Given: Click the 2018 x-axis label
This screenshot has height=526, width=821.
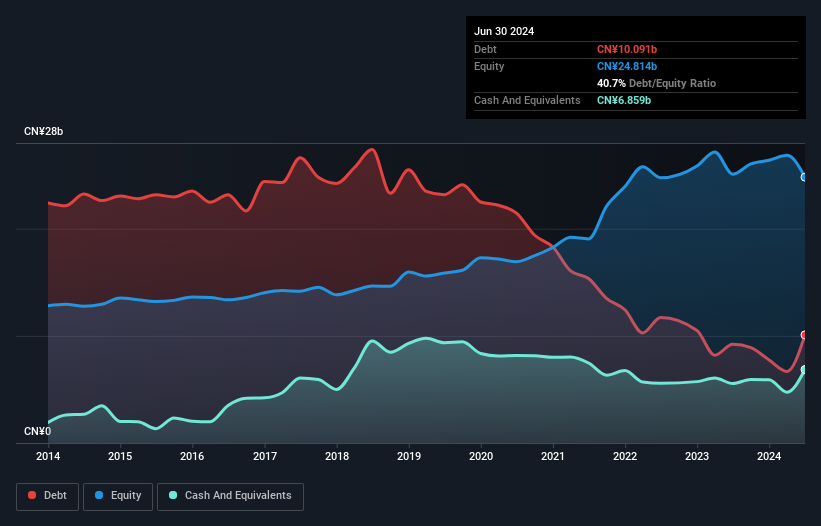Looking at the screenshot, I should coord(337,456).
